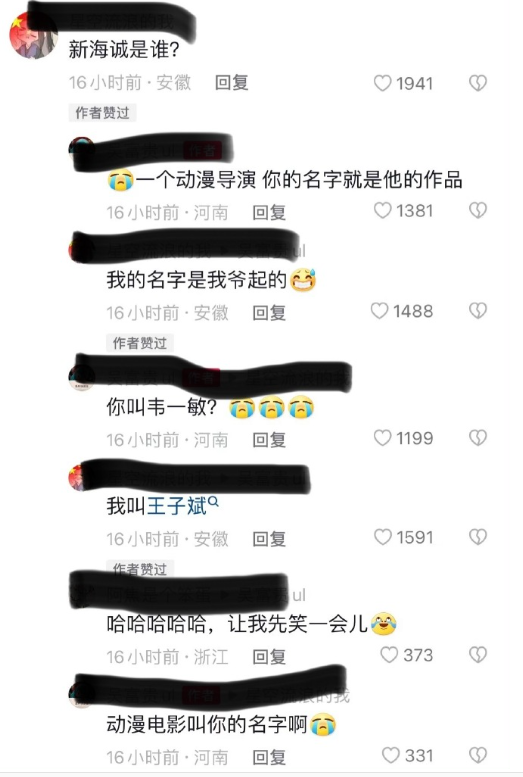Dislike the reply with 1591 likes
The height and width of the screenshot is (777, 523).
pyautogui.click(x=478, y=537)
